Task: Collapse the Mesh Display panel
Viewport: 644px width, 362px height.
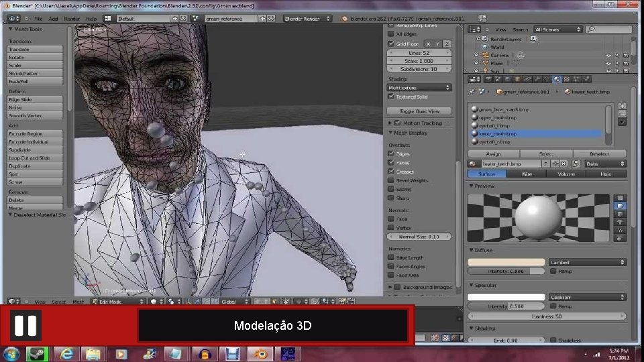Action: click(x=390, y=133)
